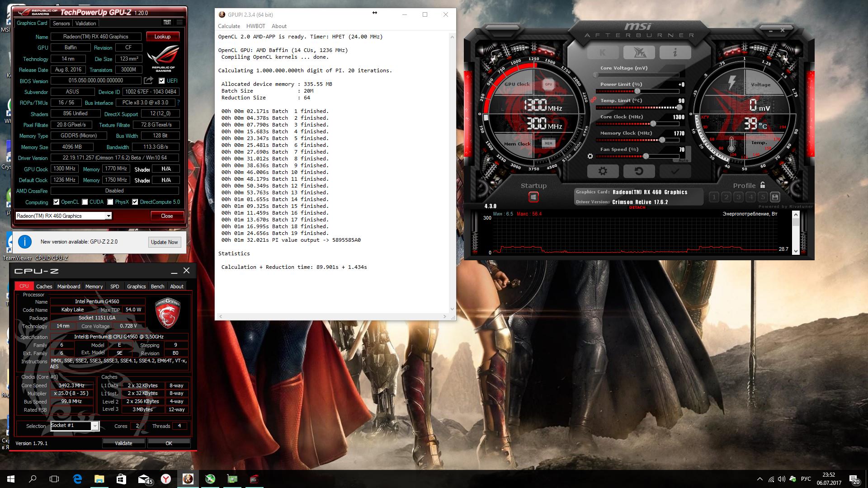Click Bus Interface question mark help
The image size is (868, 488).
pyautogui.click(x=178, y=103)
